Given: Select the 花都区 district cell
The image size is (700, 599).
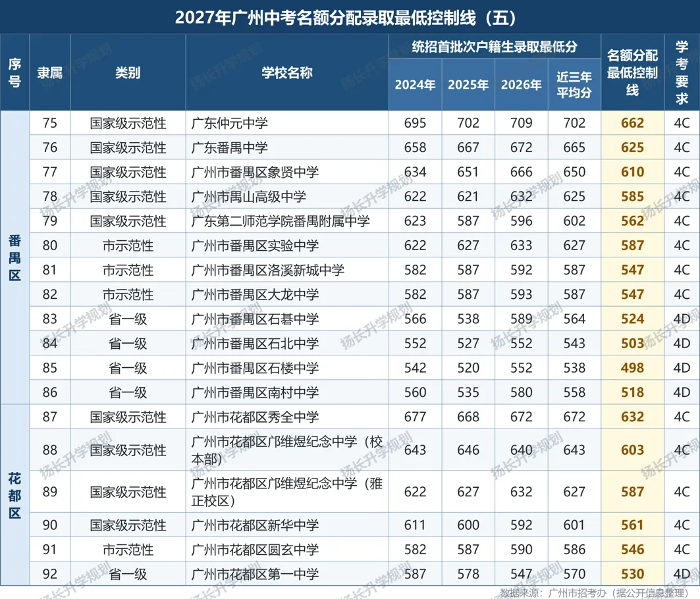Looking at the screenshot, I should 14,496.
